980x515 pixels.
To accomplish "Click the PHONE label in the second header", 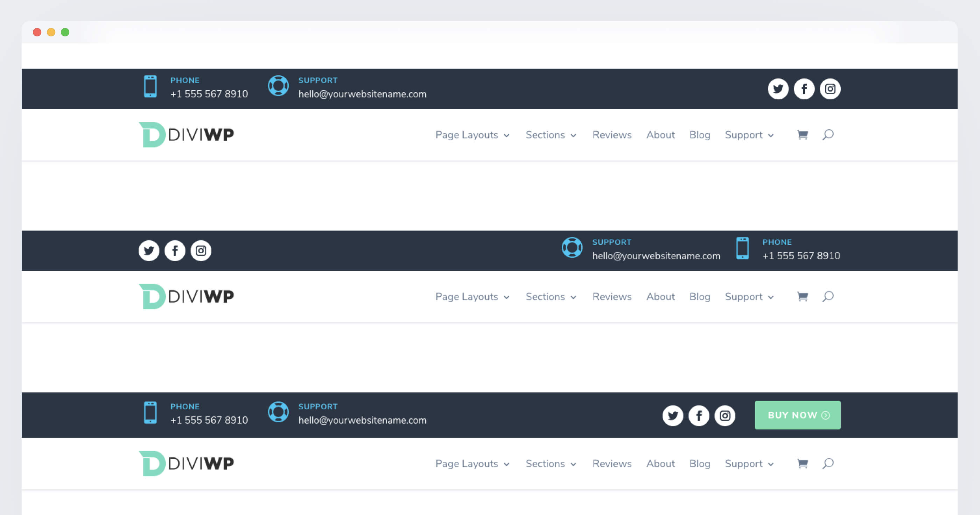I will coord(777,242).
